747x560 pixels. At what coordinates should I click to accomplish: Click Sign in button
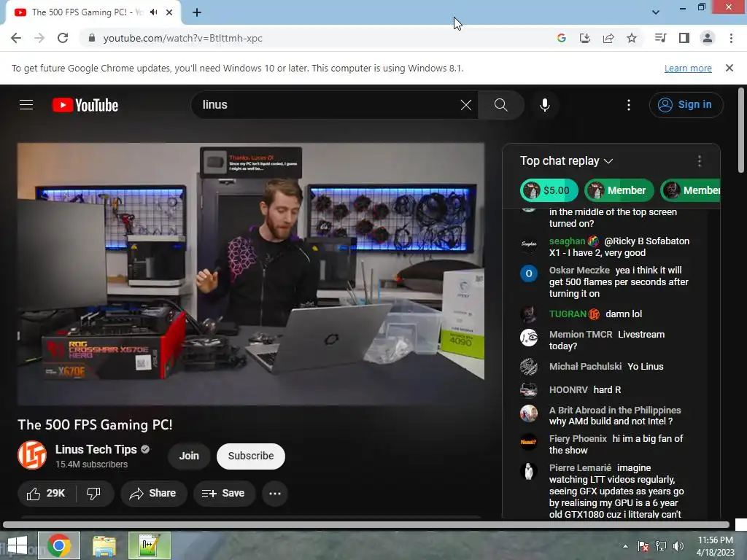tap(686, 105)
